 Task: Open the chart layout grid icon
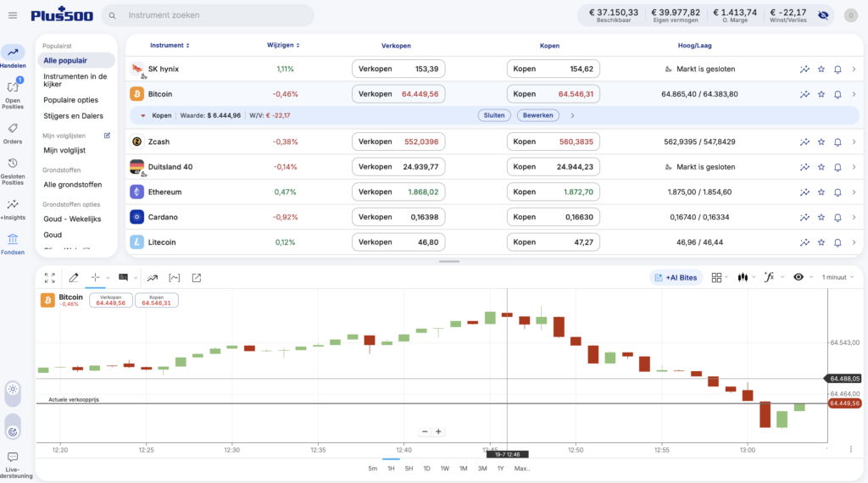(716, 278)
